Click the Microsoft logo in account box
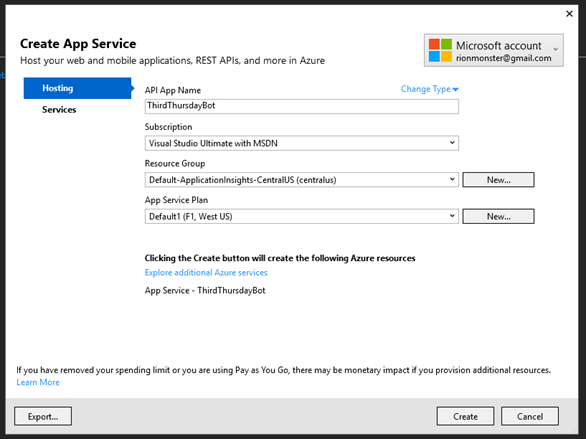This screenshot has height=439, width=586. pyautogui.click(x=440, y=50)
